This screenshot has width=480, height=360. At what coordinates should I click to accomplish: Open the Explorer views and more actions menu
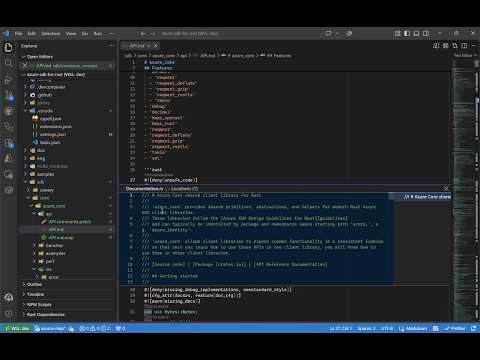click(111, 46)
